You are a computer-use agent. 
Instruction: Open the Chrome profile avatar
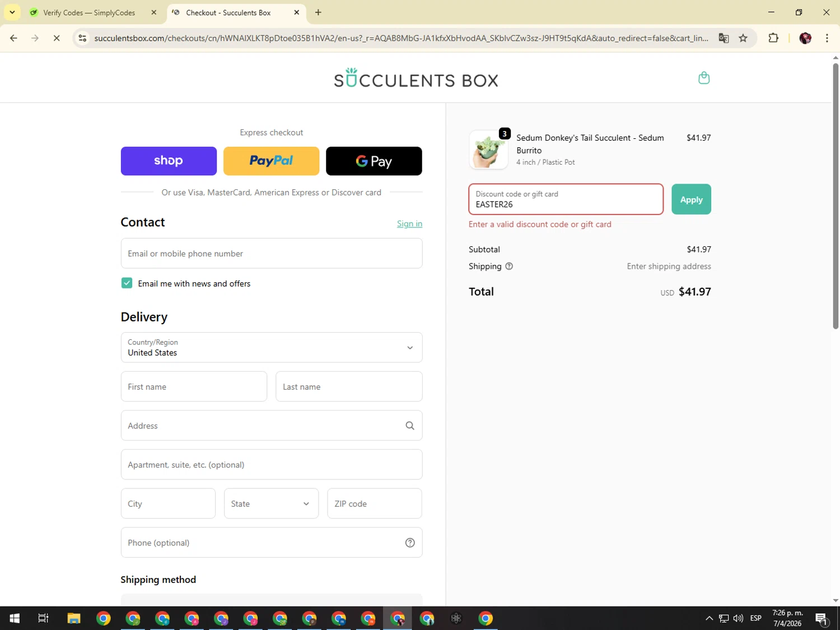click(x=805, y=38)
